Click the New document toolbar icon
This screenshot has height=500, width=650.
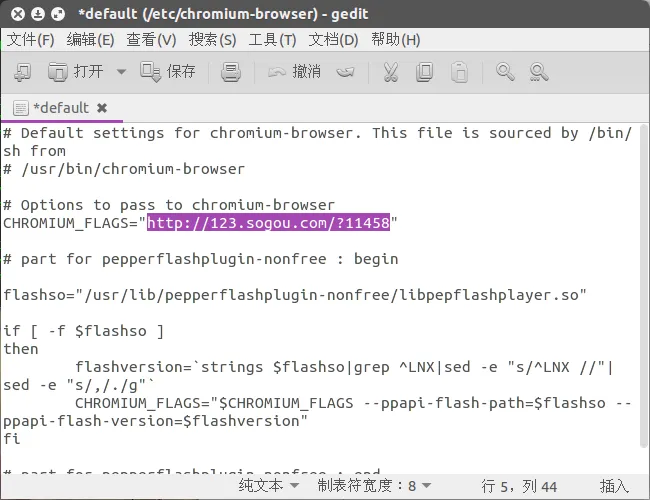pos(22,72)
